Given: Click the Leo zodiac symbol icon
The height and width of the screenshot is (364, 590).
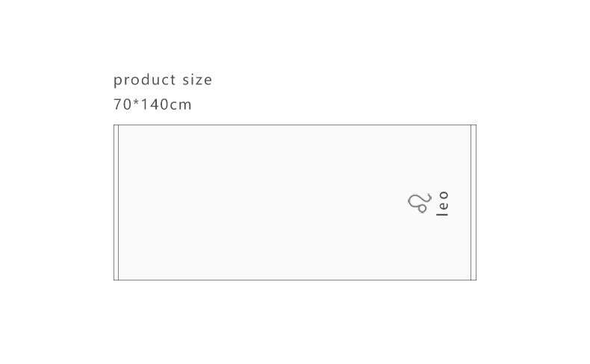Looking at the screenshot, I should tap(420, 202).
